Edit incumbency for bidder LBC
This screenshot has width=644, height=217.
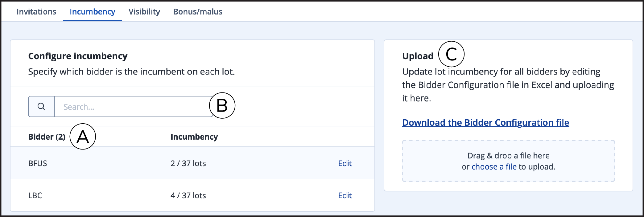tap(345, 195)
